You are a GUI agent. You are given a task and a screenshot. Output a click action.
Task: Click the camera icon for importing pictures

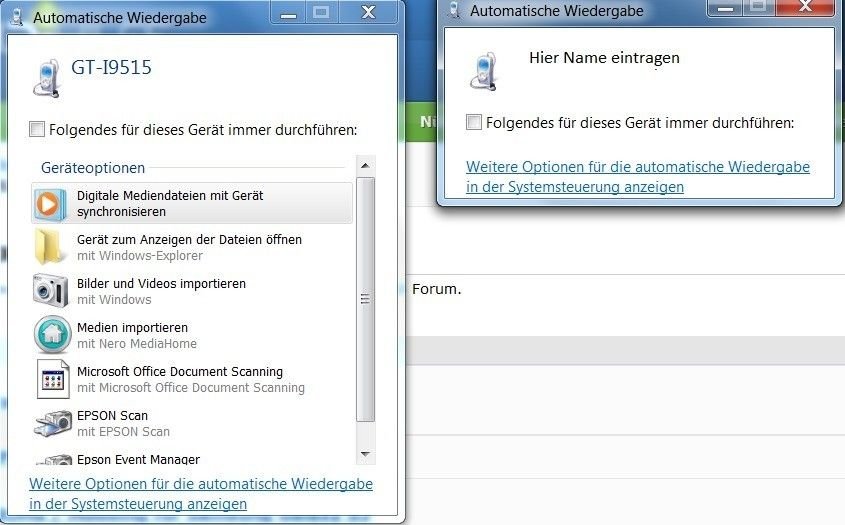(x=51, y=291)
